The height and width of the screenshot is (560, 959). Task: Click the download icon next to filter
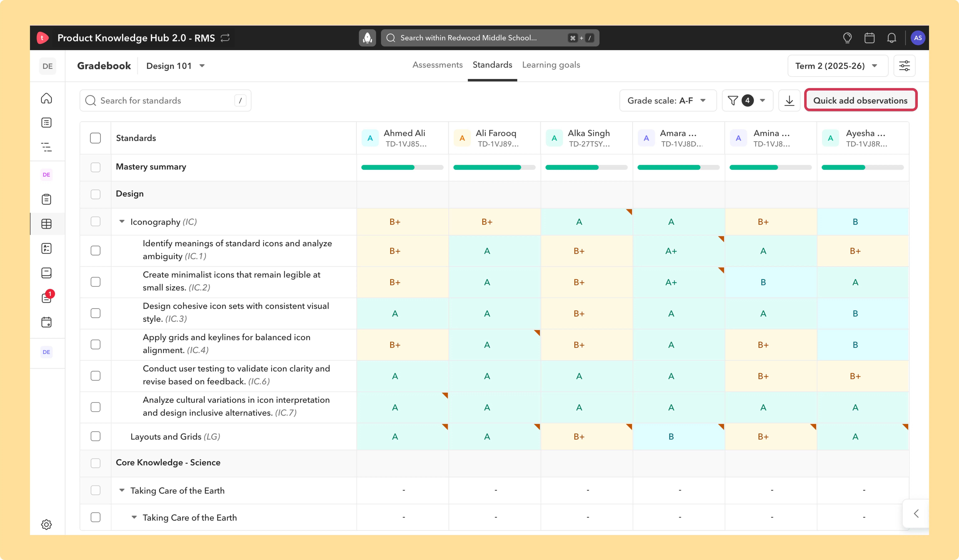click(789, 101)
